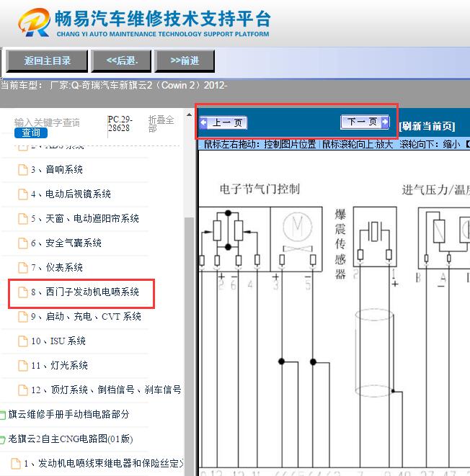Click the page icon beside 发动机电喷线束继电器
This screenshot has width=470, height=476.
pos(16,464)
